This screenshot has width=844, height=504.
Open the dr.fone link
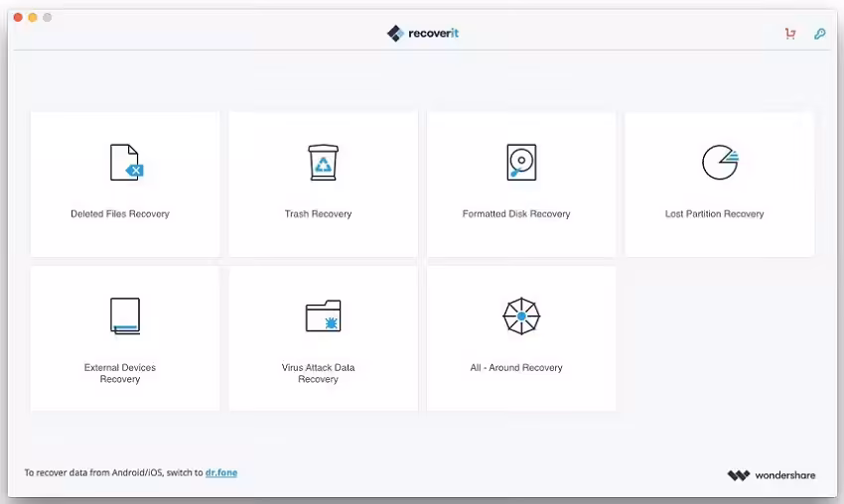(221, 473)
